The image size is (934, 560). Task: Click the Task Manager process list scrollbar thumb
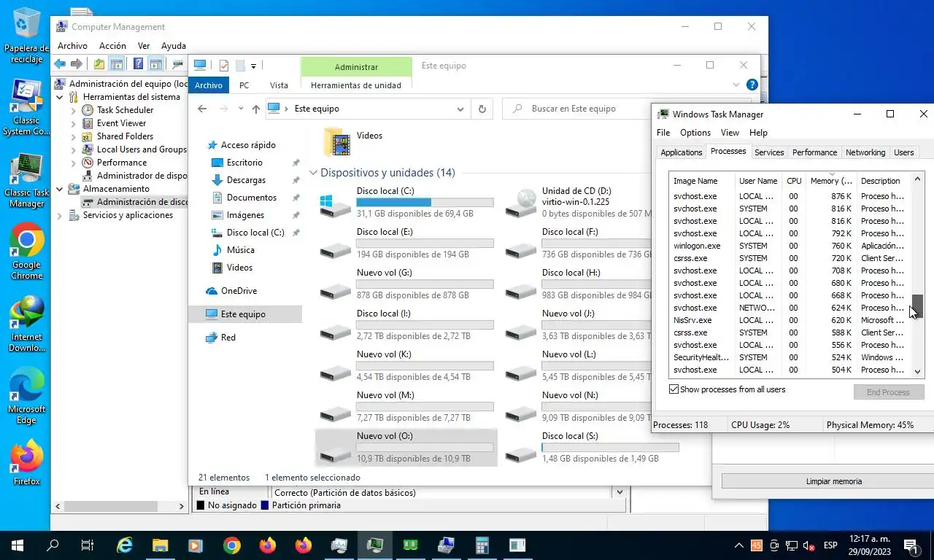[x=917, y=306]
